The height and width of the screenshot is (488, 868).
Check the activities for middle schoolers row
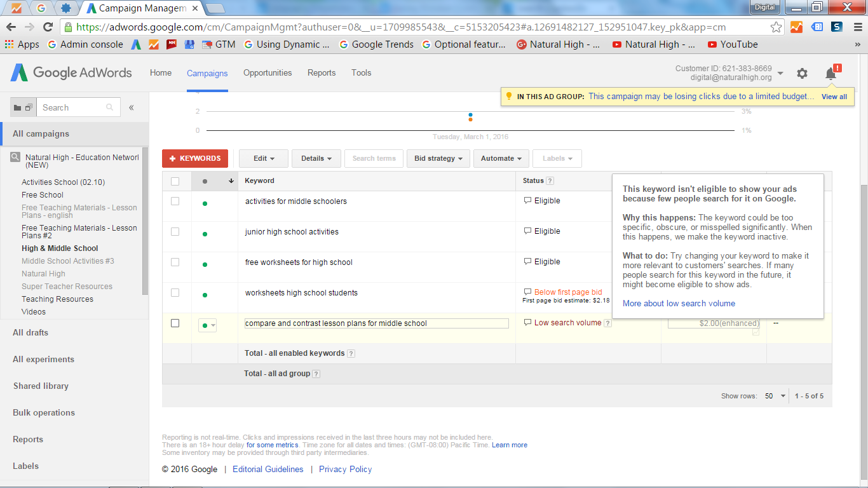(x=175, y=201)
